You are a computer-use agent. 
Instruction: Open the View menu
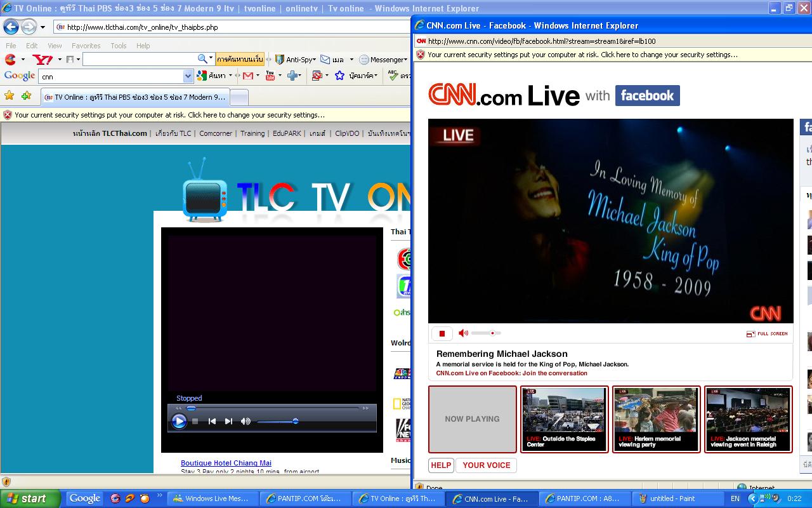click(x=55, y=46)
